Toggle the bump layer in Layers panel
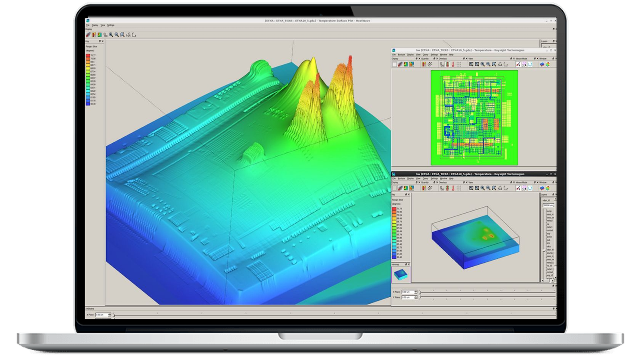644x362 pixels. (549, 211)
